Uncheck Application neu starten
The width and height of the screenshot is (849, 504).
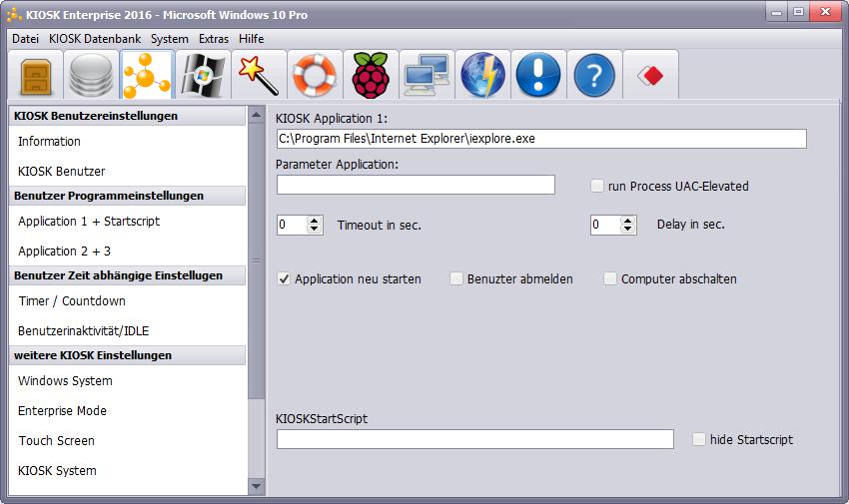tap(284, 279)
